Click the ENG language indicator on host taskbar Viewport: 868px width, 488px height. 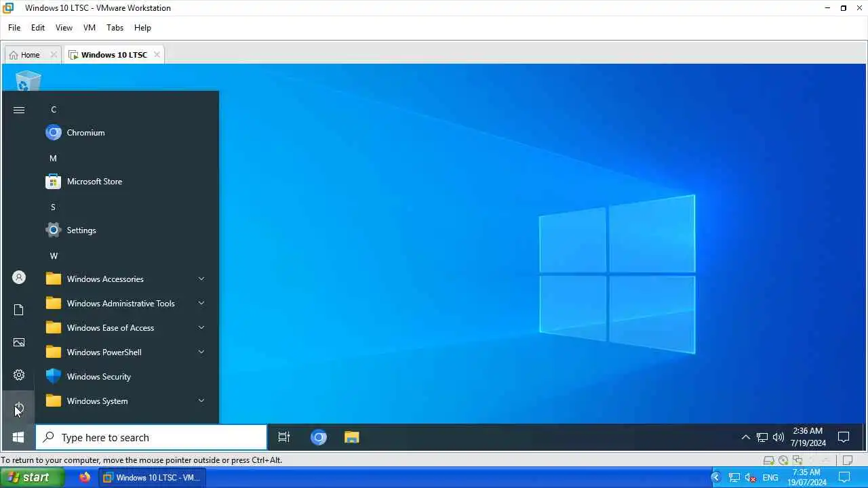(x=770, y=478)
